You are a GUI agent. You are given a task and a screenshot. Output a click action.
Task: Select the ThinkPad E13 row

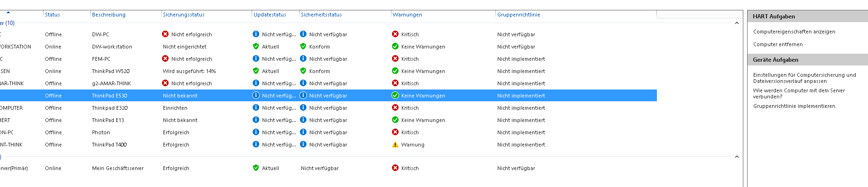point(328,120)
